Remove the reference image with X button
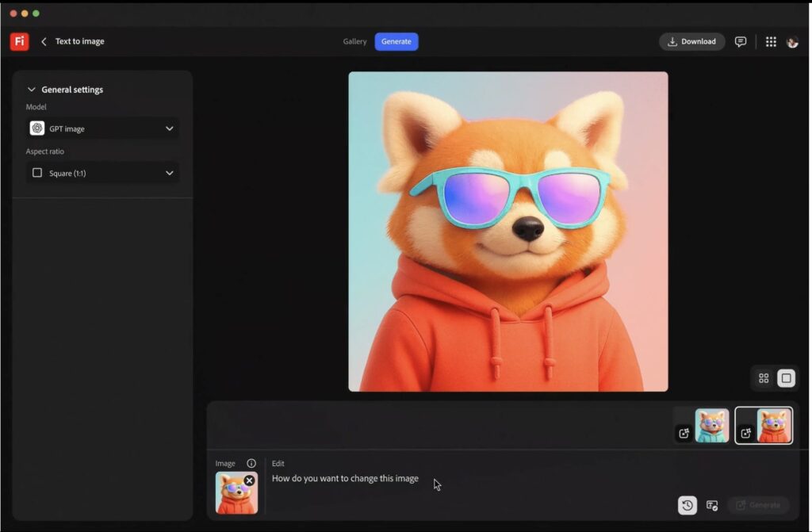This screenshot has width=812, height=532. click(249, 480)
